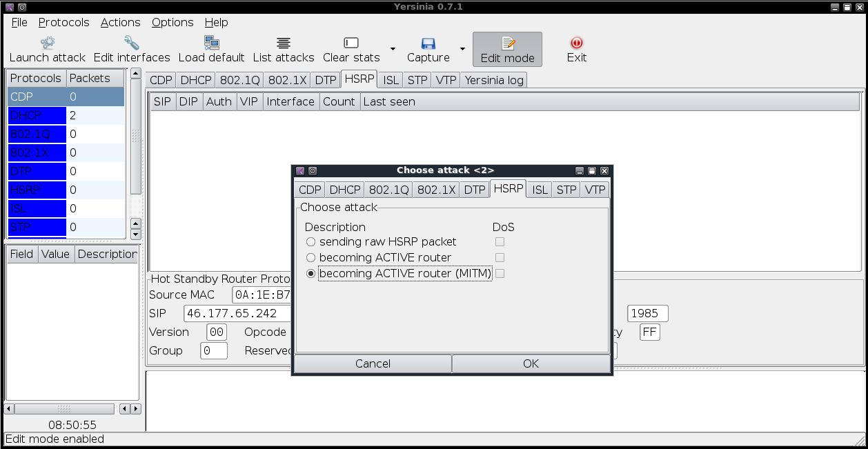Click the Clear stats toolbar icon

click(351, 43)
